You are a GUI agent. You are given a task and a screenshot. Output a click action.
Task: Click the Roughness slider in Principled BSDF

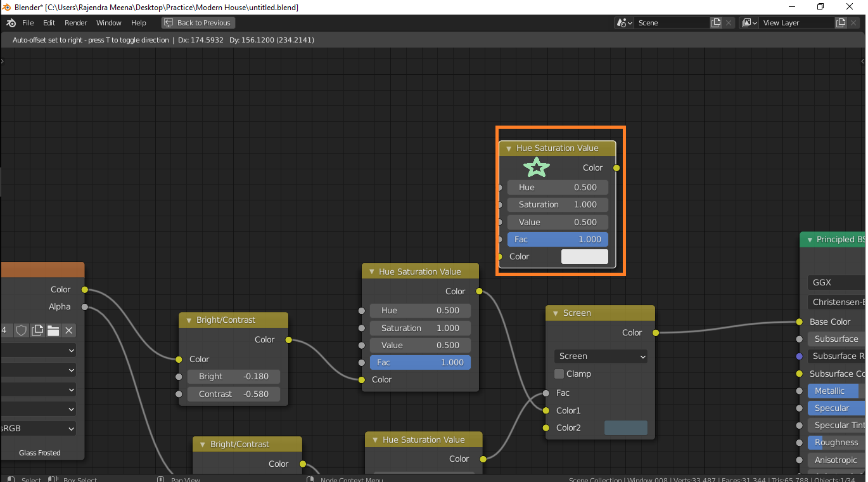tap(836, 442)
